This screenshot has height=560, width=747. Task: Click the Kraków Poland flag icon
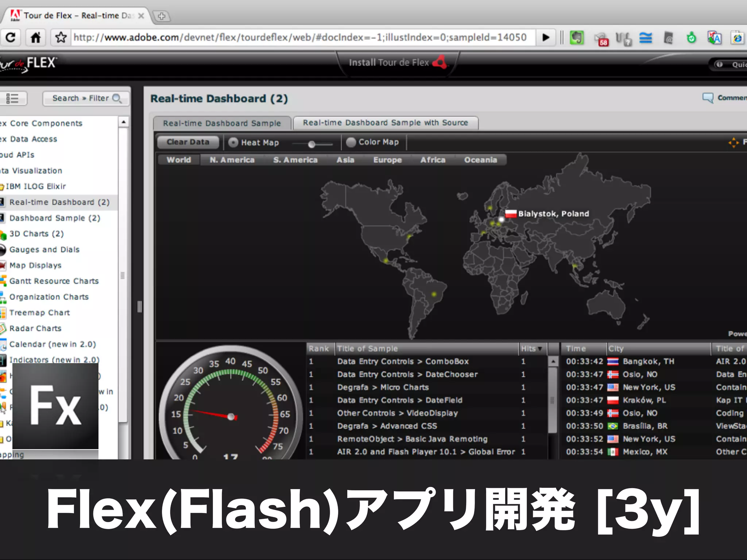click(613, 400)
